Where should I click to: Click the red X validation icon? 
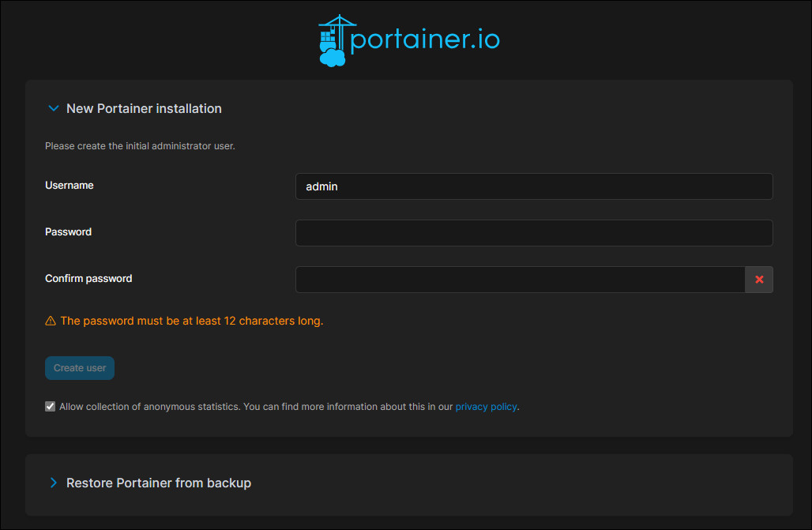click(758, 280)
